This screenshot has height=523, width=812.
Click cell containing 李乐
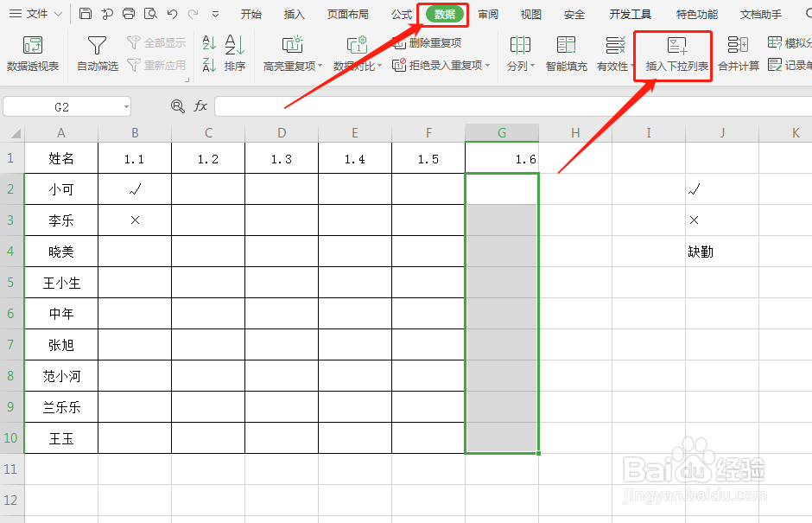[61, 220]
